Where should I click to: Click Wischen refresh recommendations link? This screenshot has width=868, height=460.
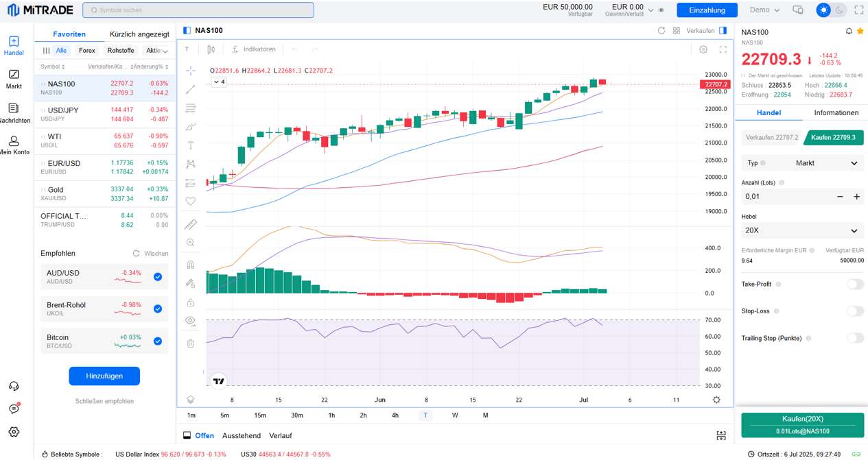(x=150, y=254)
